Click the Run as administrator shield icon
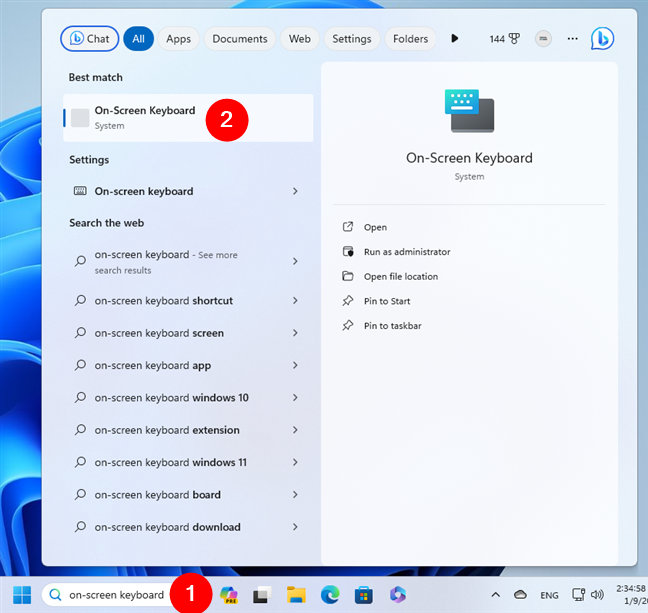Viewport: 648px width, 613px height. [x=348, y=251]
